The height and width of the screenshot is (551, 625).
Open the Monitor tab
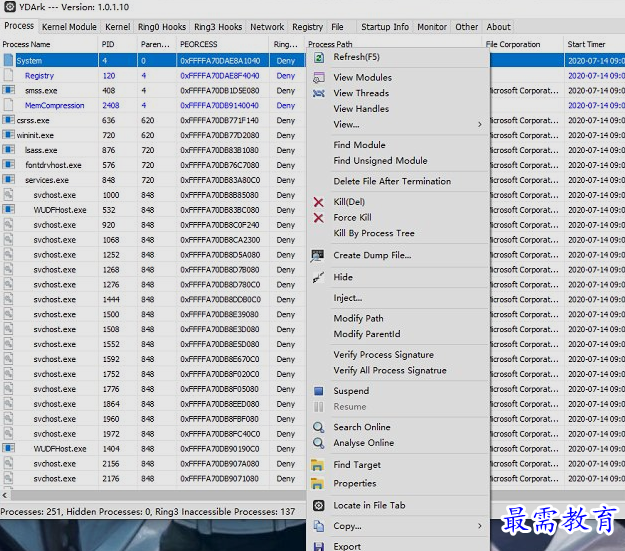coord(432,27)
